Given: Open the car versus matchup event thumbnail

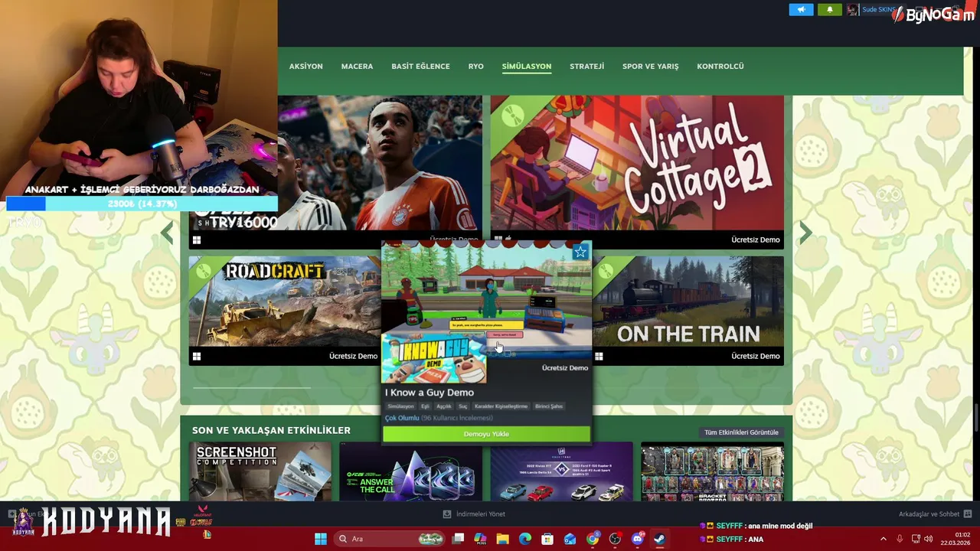Looking at the screenshot, I should (561, 471).
